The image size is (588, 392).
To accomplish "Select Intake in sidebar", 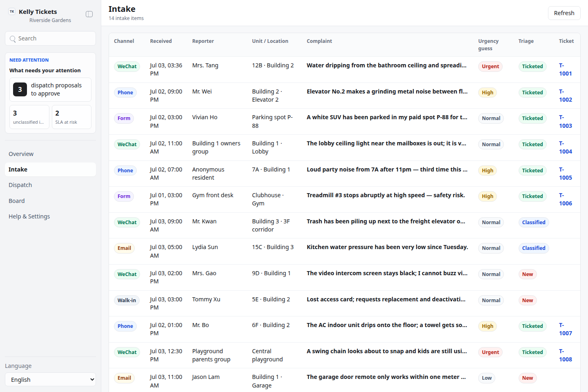I will point(50,169).
